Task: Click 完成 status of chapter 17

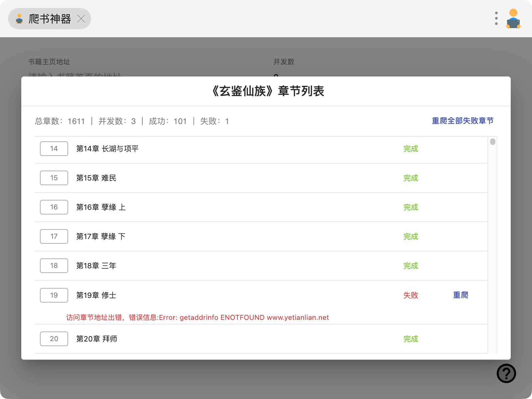Action: click(x=411, y=236)
